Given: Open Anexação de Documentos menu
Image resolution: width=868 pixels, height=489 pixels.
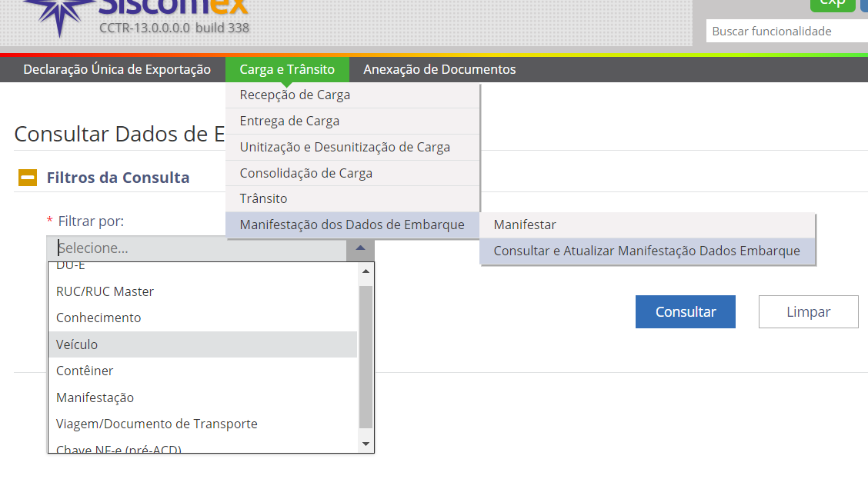Looking at the screenshot, I should (x=439, y=69).
